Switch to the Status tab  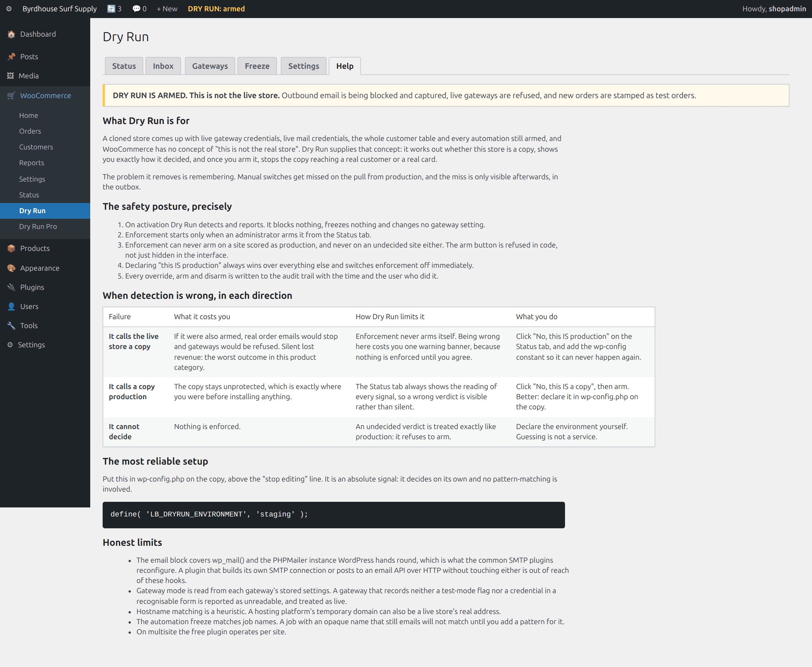124,66
